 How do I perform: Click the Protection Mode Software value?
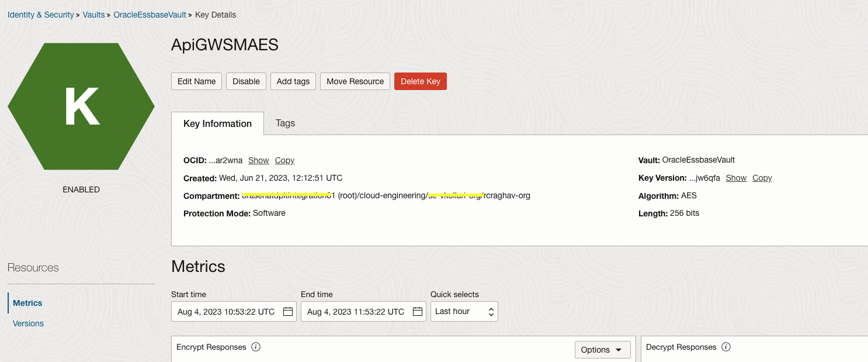[x=269, y=213]
